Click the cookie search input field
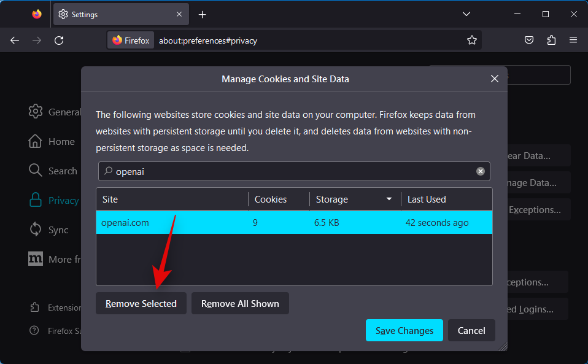Viewport: 588px width, 364px height. (288, 172)
